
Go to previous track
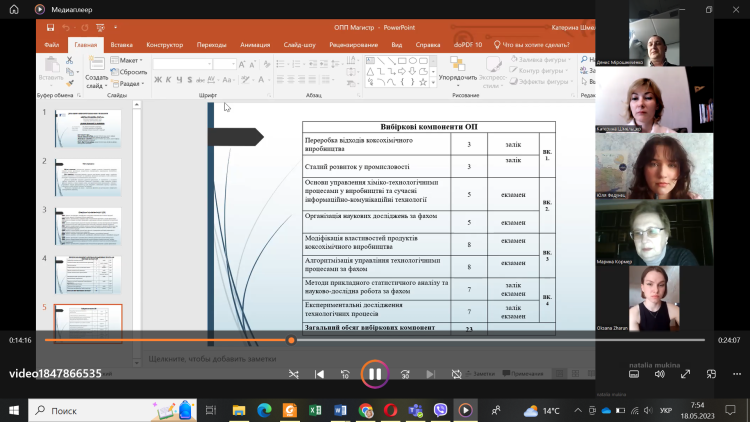tap(319, 374)
